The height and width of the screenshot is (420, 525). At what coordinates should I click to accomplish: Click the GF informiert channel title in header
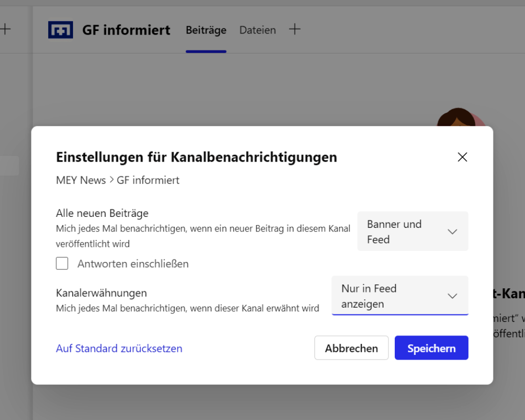(126, 30)
